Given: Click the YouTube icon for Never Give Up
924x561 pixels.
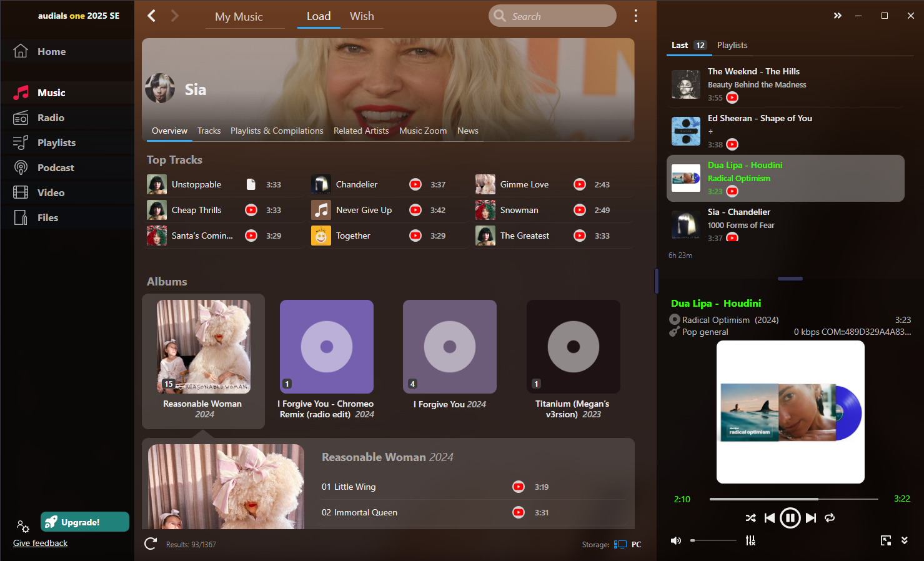Looking at the screenshot, I should coord(415,210).
